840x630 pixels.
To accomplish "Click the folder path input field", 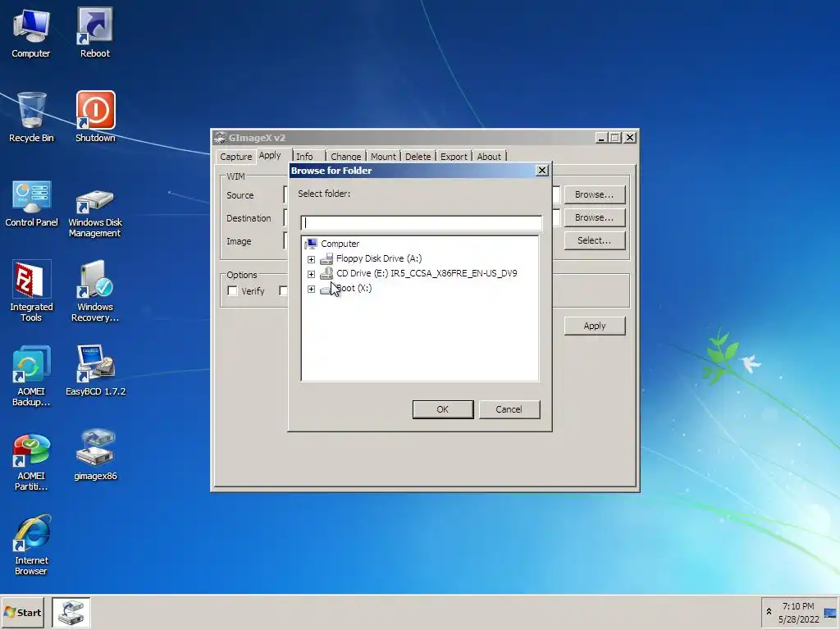I will pos(421,223).
